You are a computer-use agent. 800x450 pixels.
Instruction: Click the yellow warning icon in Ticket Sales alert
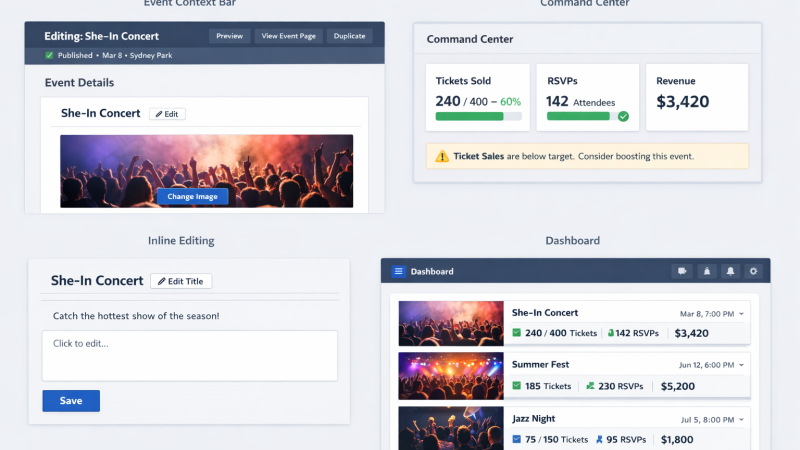(441, 156)
